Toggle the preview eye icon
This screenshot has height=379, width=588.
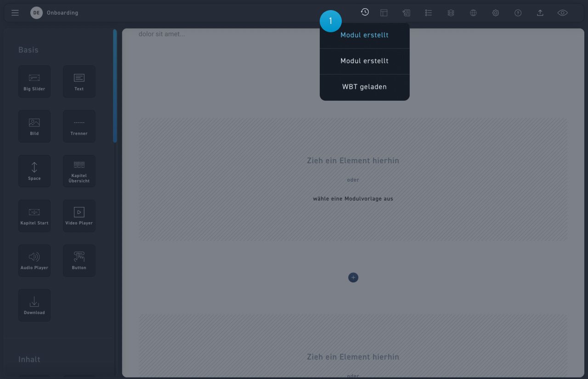tap(562, 13)
